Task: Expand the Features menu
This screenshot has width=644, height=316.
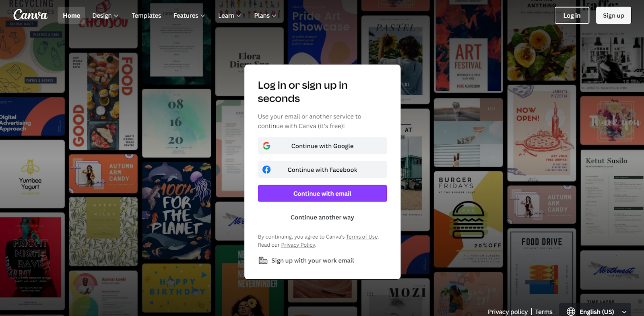Action: [x=189, y=15]
